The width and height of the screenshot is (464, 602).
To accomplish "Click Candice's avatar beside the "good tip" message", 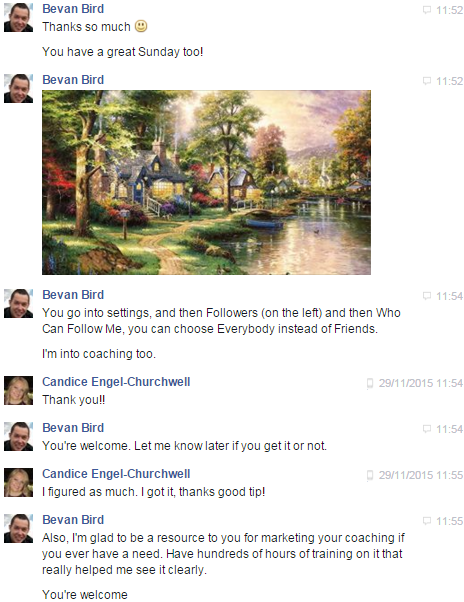I will [x=18, y=483].
